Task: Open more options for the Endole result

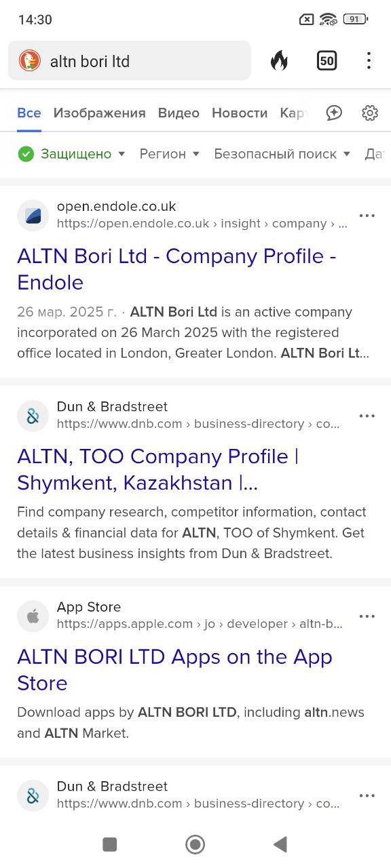Action: 367,216
